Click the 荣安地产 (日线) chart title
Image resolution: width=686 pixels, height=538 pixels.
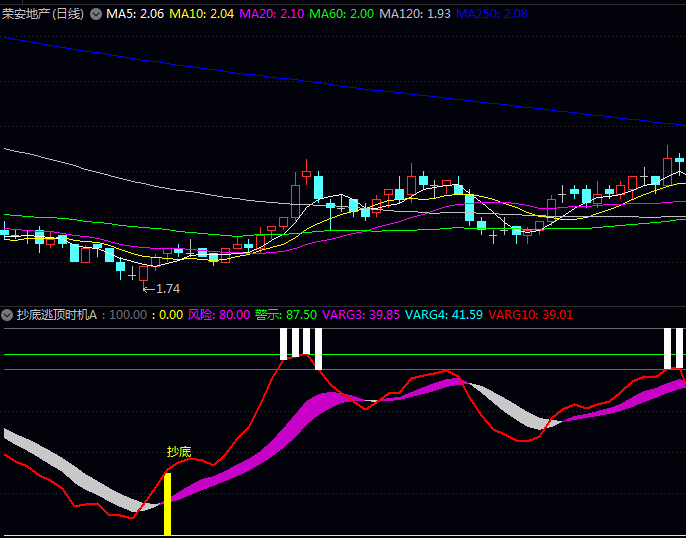coord(44,14)
